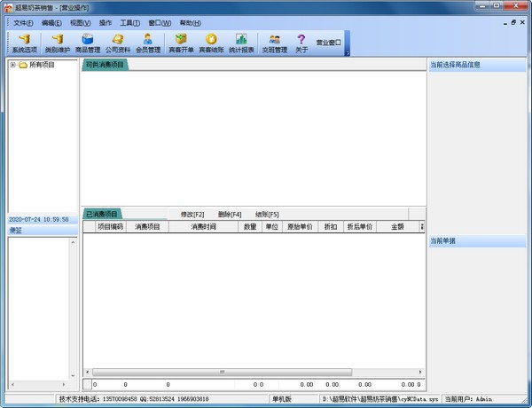Click the 便签 panel header

(x=43, y=231)
